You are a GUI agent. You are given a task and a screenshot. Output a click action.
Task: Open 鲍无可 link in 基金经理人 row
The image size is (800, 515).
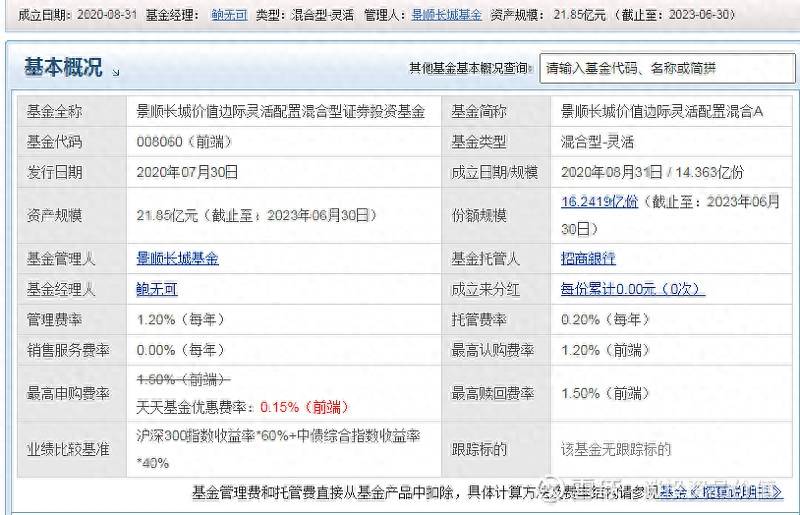157,289
